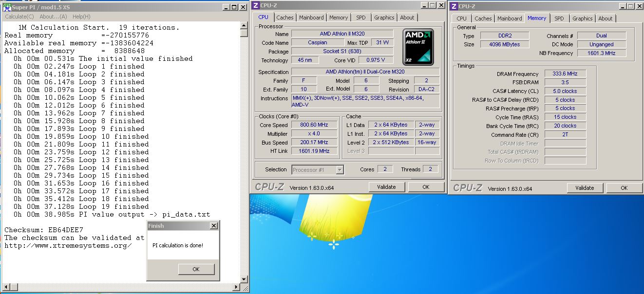Image resolution: width=644 pixels, height=294 pixels.
Task: Open Memory tab in left CPU-Z window
Action: [339, 18]
